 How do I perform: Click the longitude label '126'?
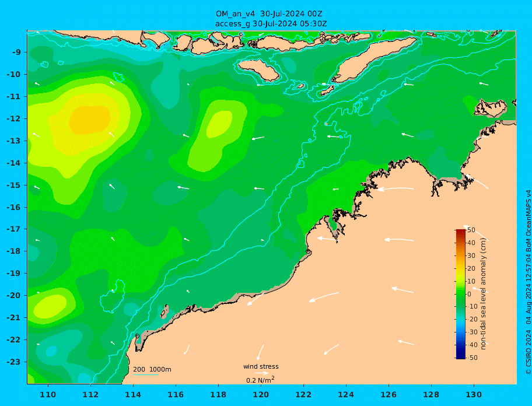click(388, 394)
